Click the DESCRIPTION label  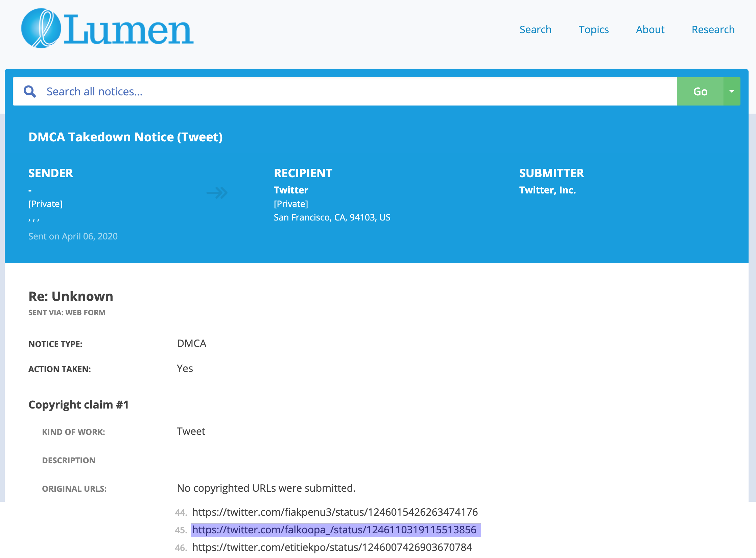(69, 460)
